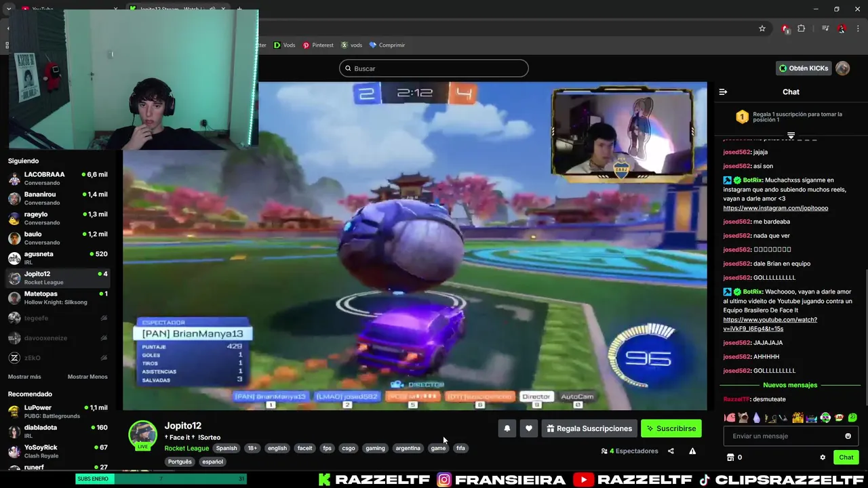Screen dimensions: 868x488
Task: Open LACOBRAAA channel in sidebar
Action: coord(58,178)
